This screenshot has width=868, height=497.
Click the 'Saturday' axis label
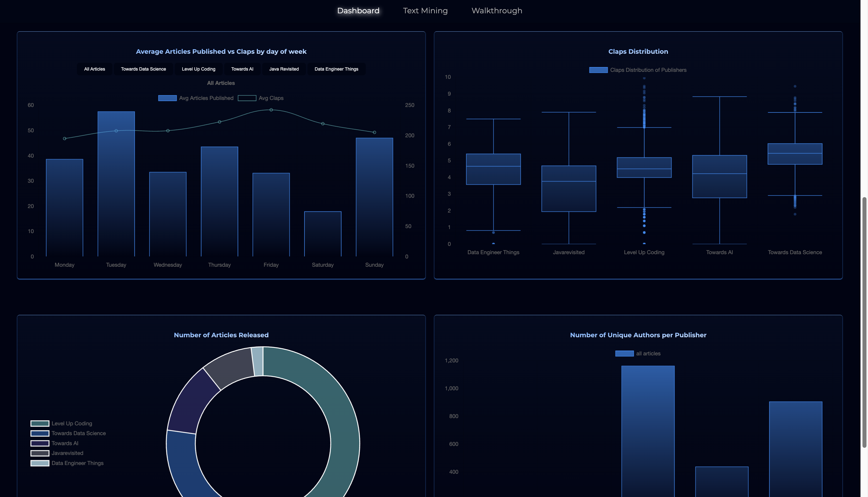(x=323, y=265)
